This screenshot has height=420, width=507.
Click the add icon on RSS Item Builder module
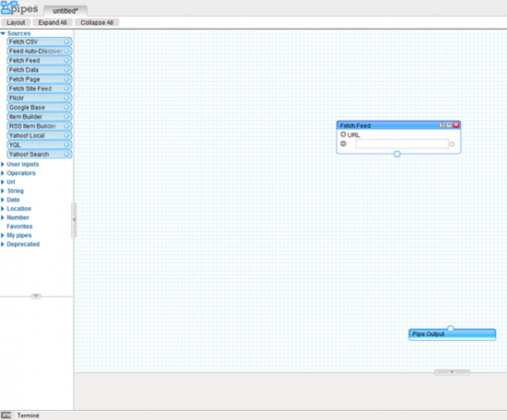pos(66,126)
